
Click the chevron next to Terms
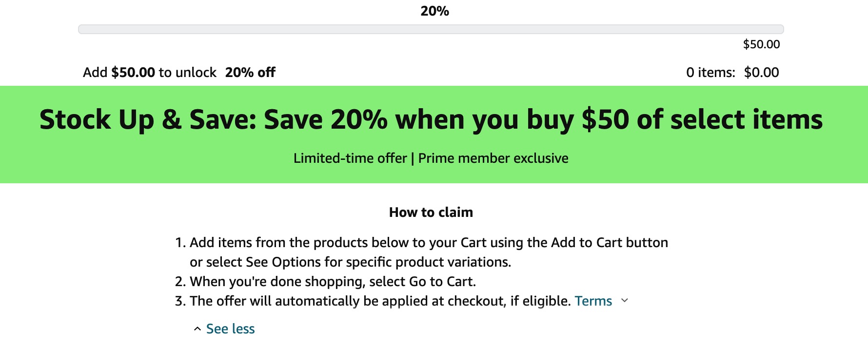[624, 301]
